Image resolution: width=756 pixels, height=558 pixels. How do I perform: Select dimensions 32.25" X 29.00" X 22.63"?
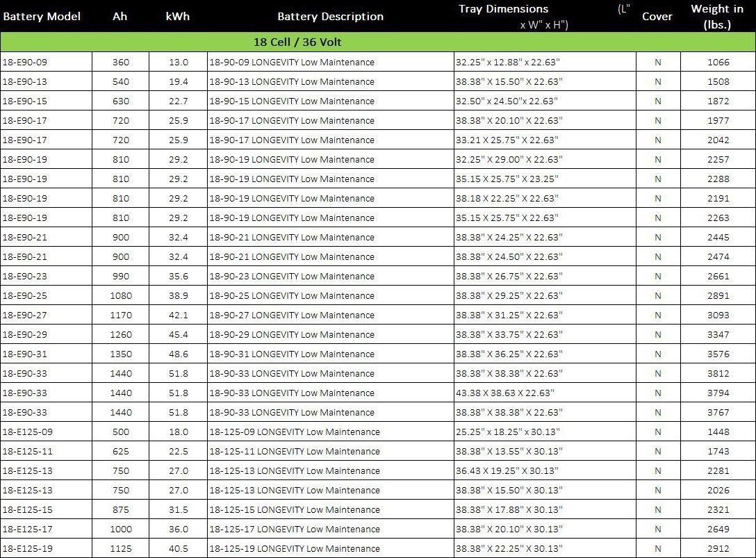[509, 160]
